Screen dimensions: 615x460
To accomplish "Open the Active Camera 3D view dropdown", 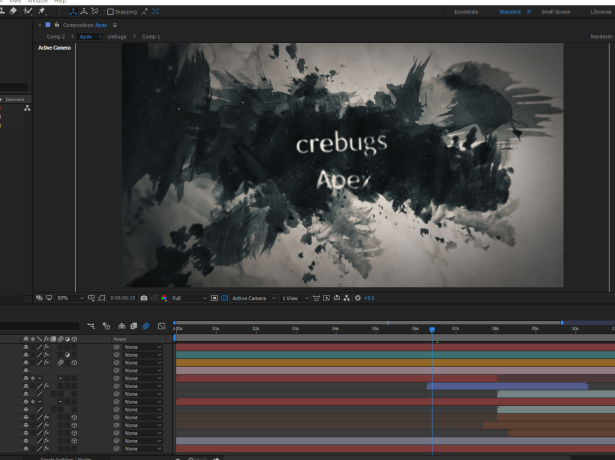I will pos(254,298).
